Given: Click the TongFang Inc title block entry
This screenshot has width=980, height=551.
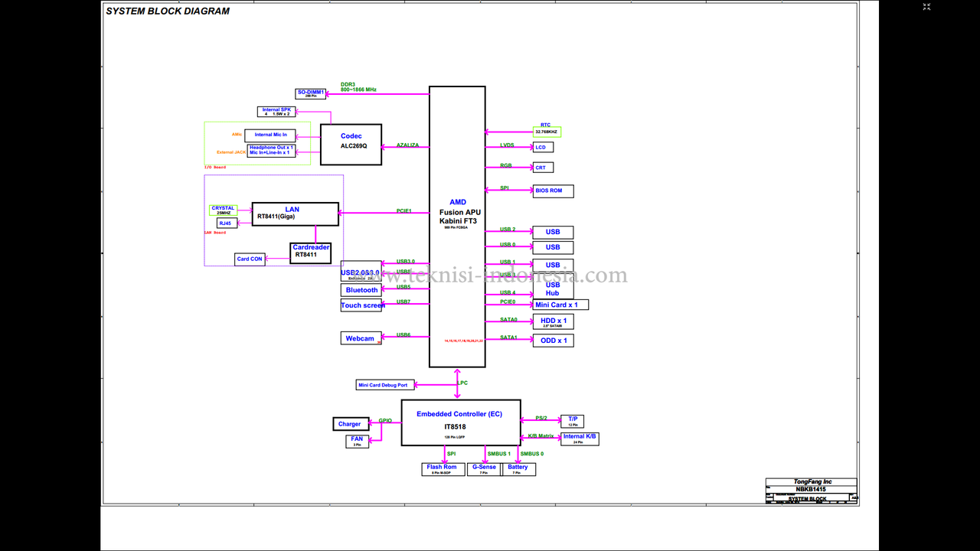Looking at the screenshot, I should (812, 481).
